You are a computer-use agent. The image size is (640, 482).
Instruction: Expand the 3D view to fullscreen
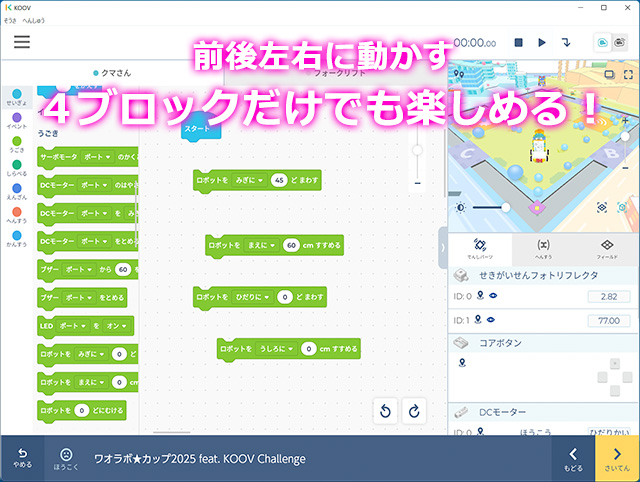click(628, 74)
